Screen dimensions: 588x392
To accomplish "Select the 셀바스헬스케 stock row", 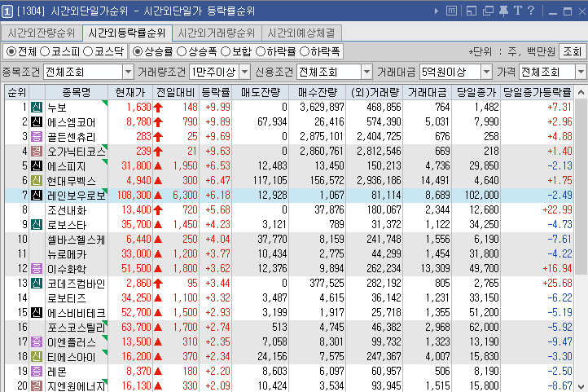I will point(289,239).
